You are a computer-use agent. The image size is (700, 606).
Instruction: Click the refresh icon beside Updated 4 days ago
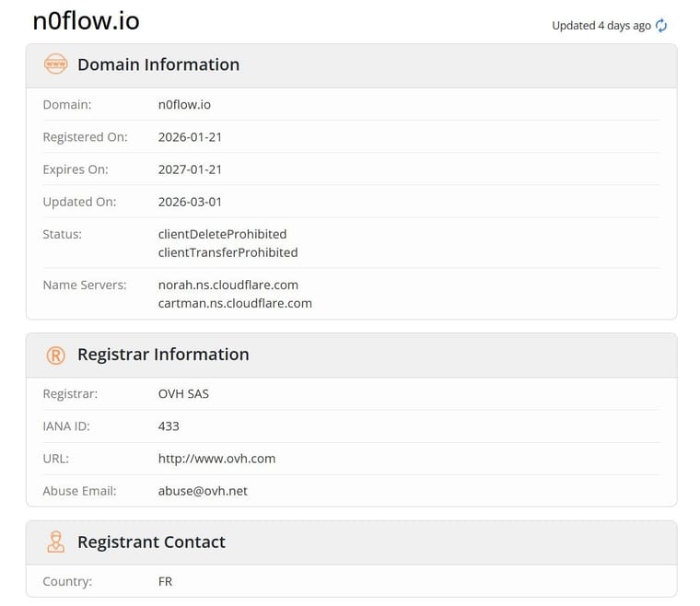click(x=661, y=26)
